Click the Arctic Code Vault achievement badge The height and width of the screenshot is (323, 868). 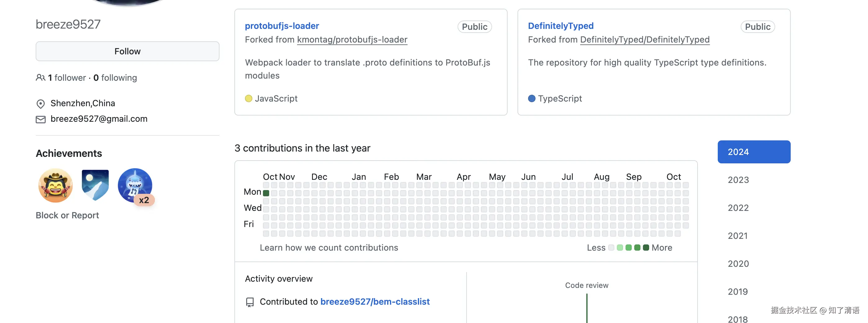(95, 185)
